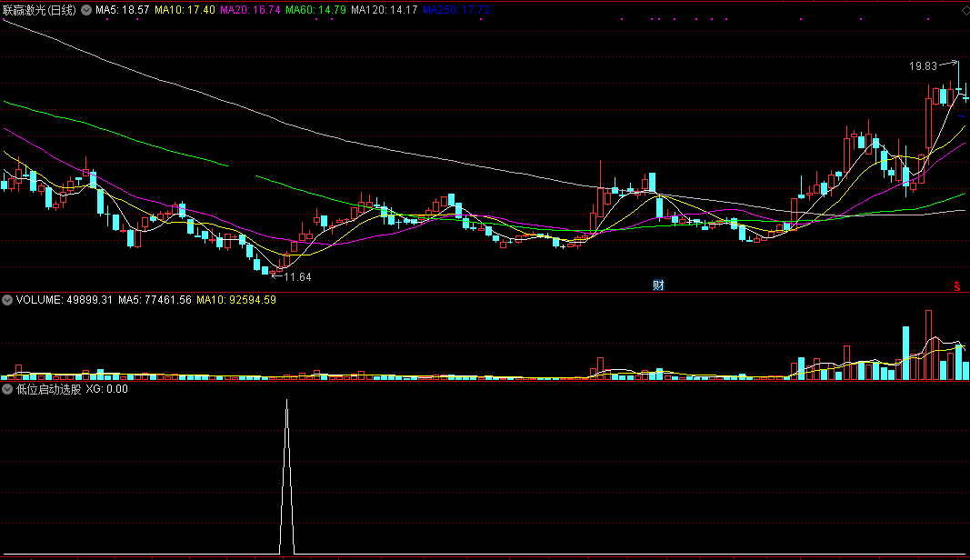Click the VOLUME: 49899.31 label

tap(65, 300)
